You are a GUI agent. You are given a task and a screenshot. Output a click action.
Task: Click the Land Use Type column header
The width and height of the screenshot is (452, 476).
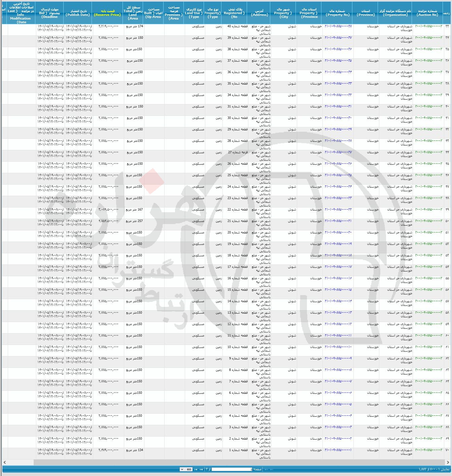(x=194, y=13)
